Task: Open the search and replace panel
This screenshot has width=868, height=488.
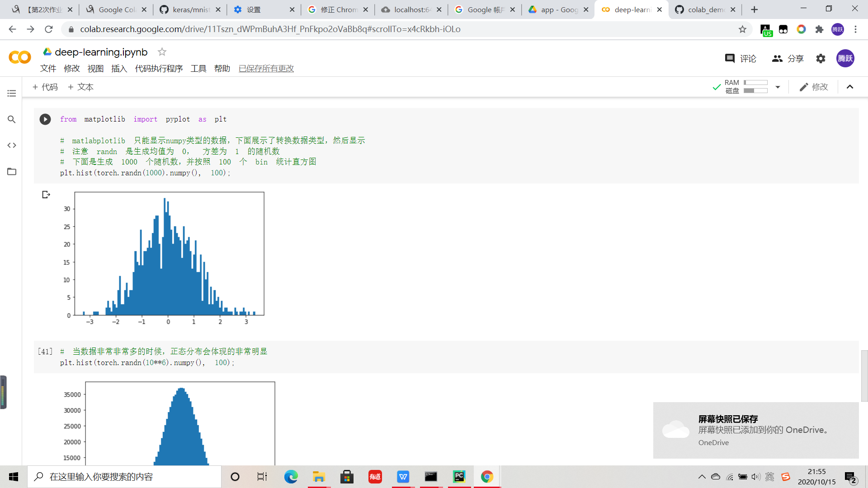Action: click(x=12, y=119)
